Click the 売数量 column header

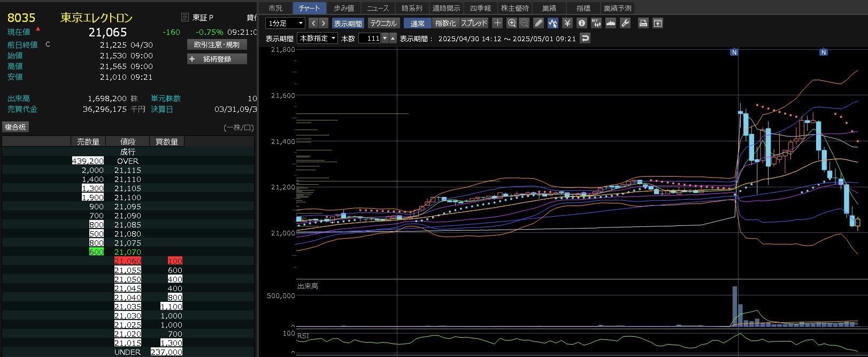pyautogui.click(x=88, y=141)
